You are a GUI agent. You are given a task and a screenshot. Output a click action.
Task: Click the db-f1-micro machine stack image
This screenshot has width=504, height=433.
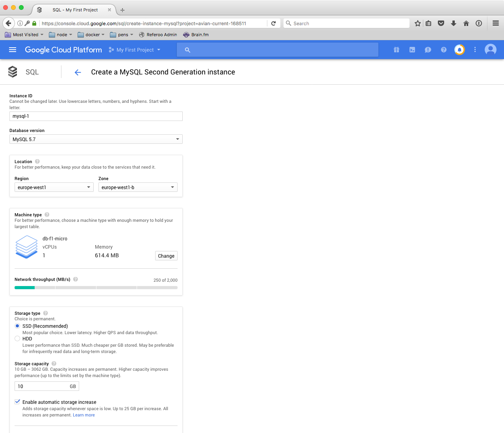pyautogui.click(x=27, y=247)
